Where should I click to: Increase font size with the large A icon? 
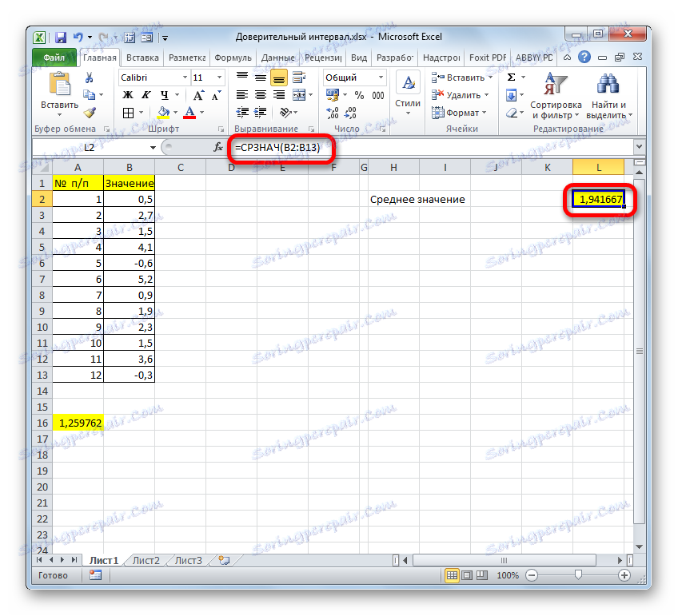(x=198, y=95)
